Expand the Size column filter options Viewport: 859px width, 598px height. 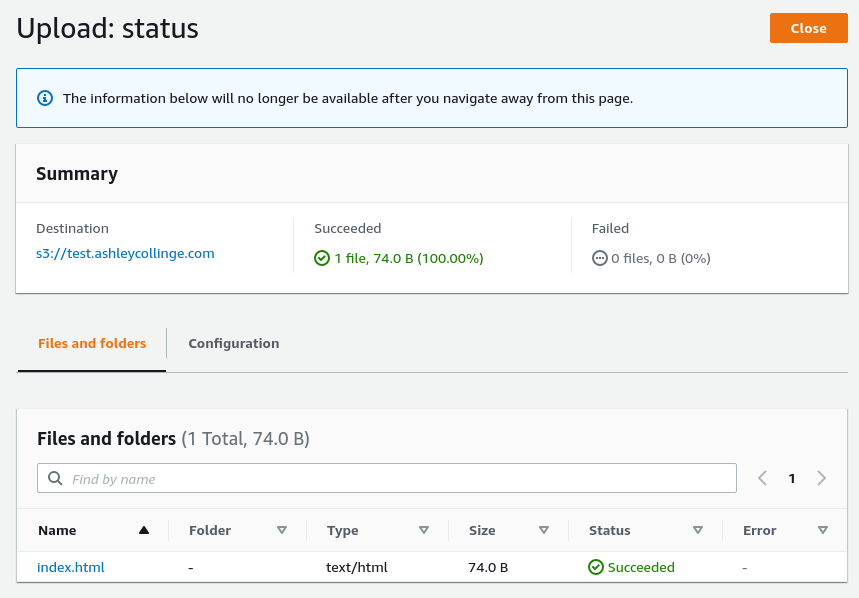click(543, 530)
